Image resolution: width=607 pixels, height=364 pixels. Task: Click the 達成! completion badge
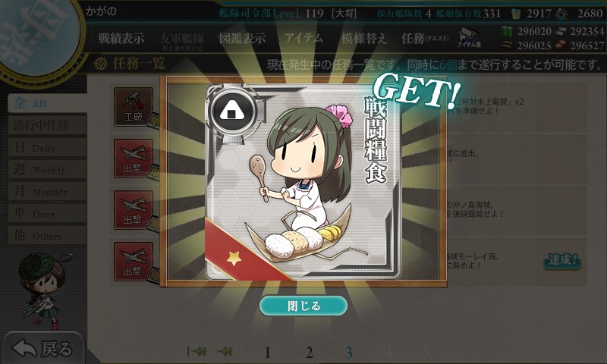point(562,260)
